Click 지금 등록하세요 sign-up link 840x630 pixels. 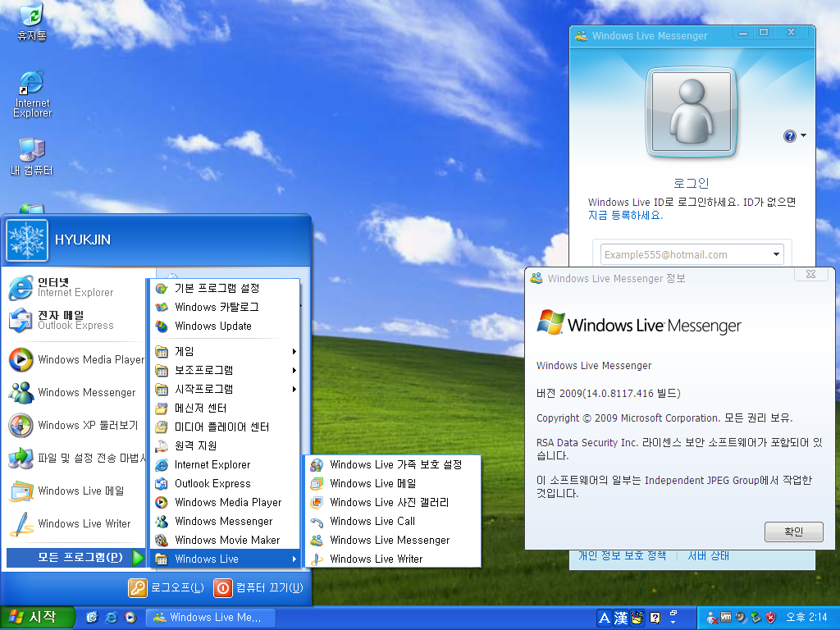(x=625, y=216)
